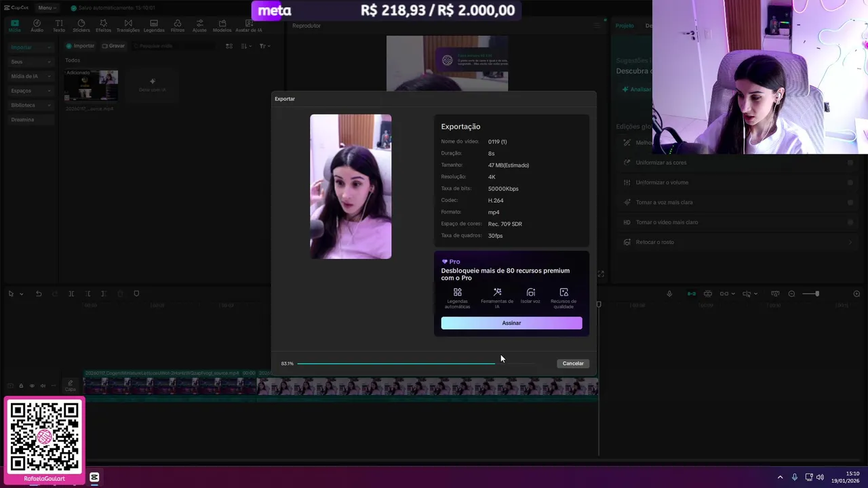868x488 pixels.
Task: Click the undo icon in timeline toolbar
Action: [x=39, y=293]
